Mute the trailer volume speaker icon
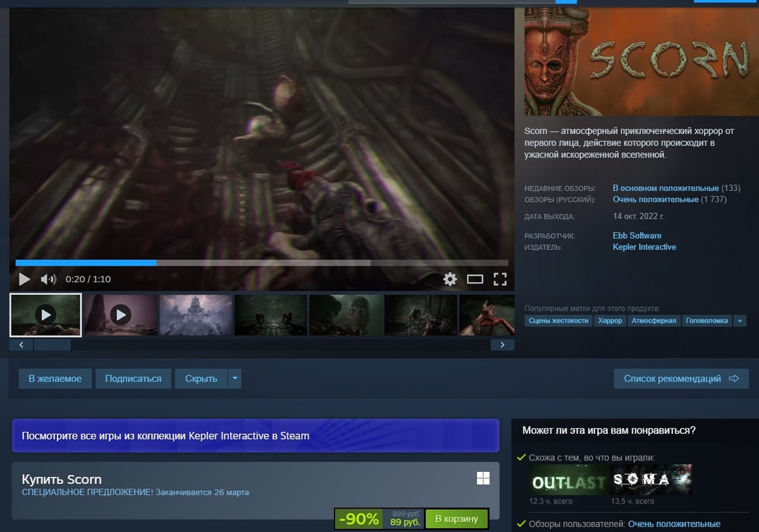This screenshot has width=759, height=532. tap(48, 279)
